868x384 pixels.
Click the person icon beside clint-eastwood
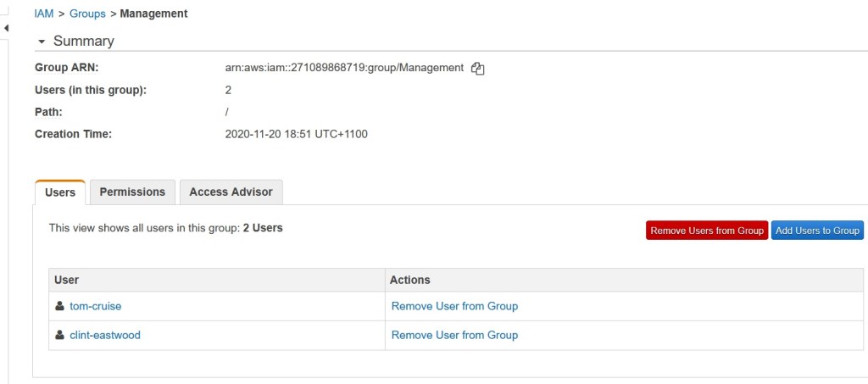pyautogui.click(x=59, y=335)
